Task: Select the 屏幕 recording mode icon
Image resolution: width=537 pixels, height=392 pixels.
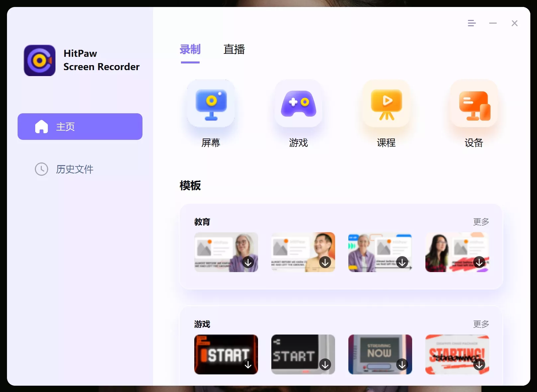Action: coord(211,104)
